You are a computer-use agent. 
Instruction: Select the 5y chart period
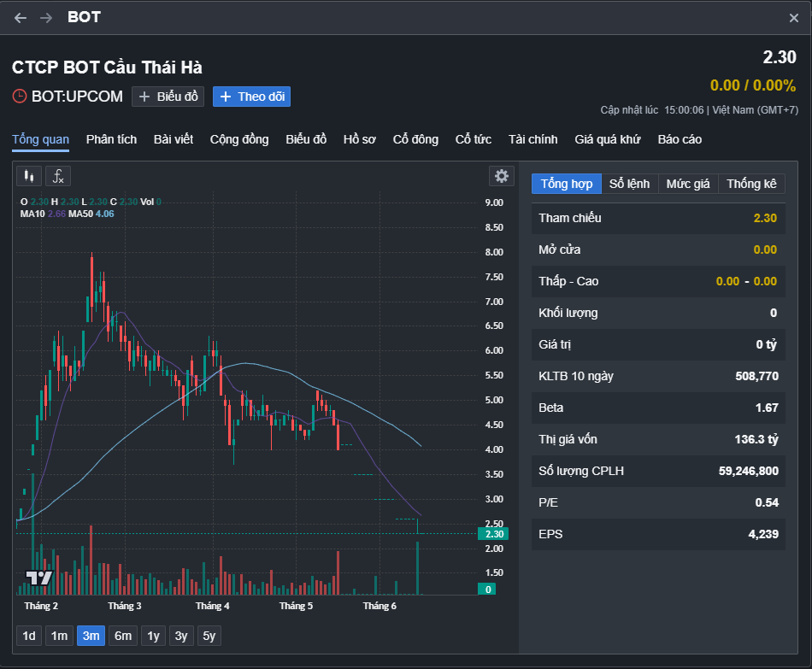tap(209, 636)
